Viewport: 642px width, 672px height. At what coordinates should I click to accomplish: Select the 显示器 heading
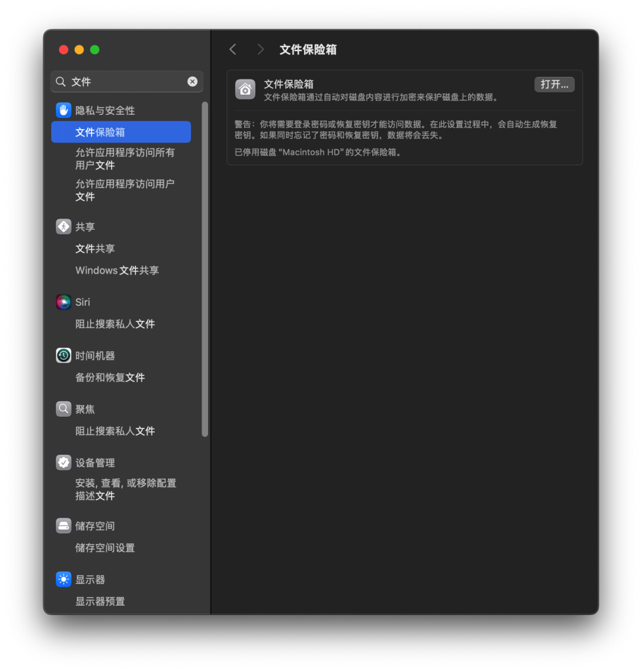[90, 579]
